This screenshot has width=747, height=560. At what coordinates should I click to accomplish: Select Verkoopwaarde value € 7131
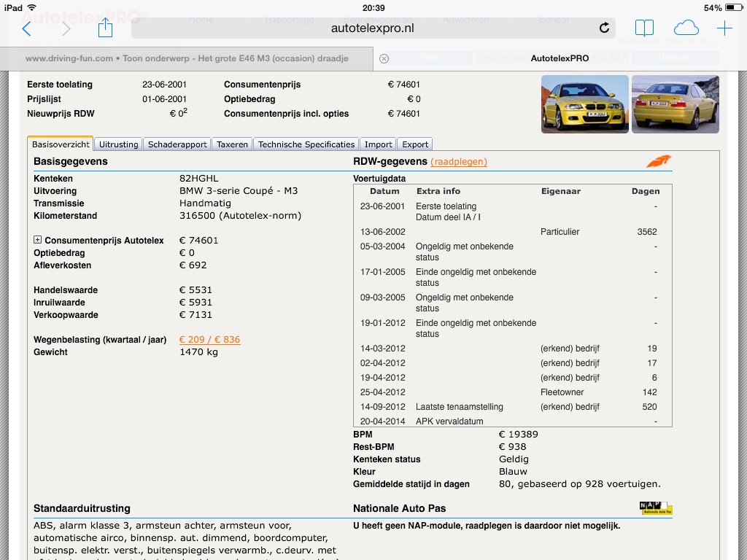click(x=196, y=315)
